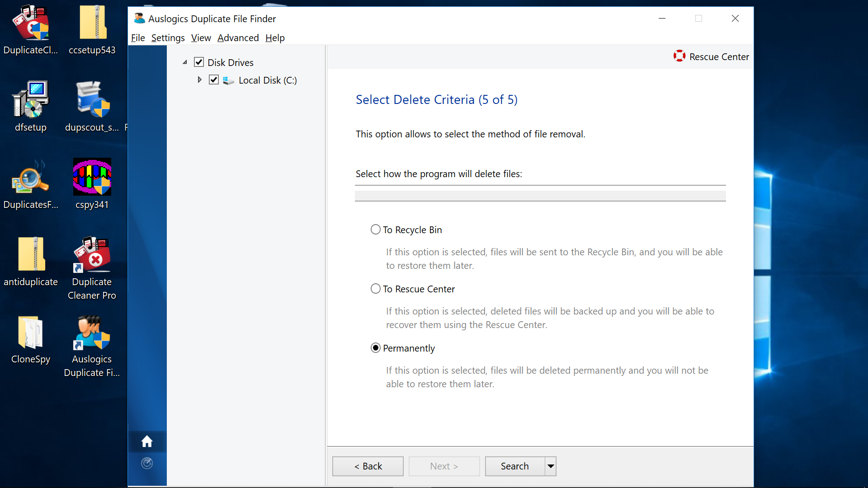The image size is (868, 488).
Task: Collapse the Disk Drives tree node
Action: point(184,62)
